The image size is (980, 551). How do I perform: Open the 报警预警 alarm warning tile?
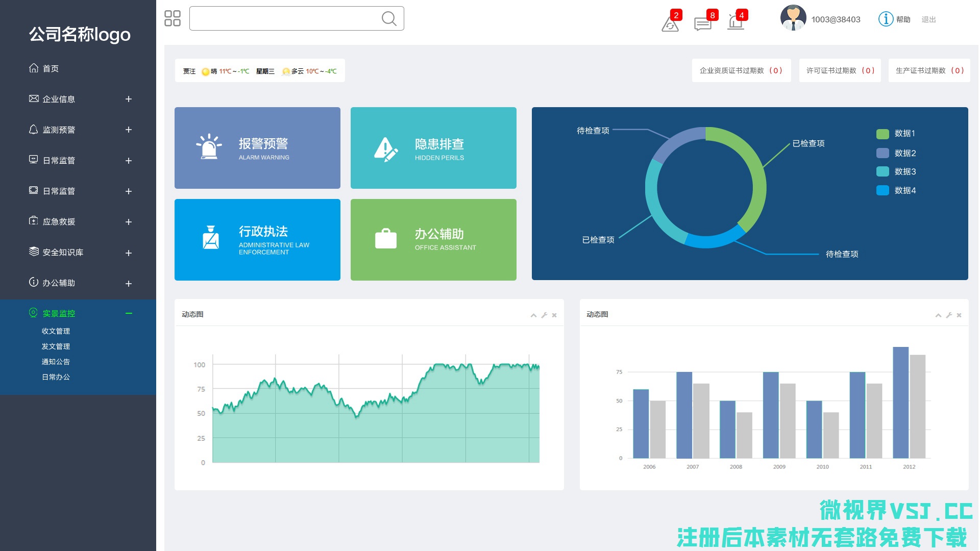tap(257, 148)
